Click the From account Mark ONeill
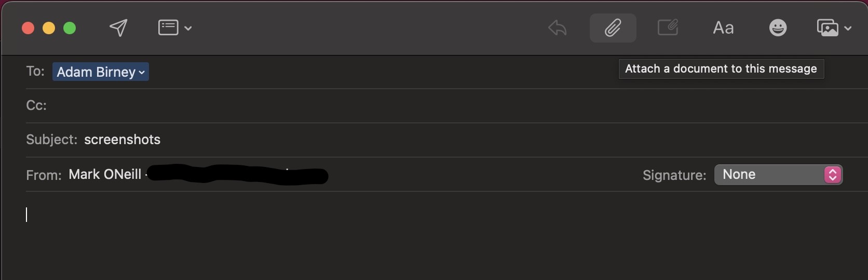Screen dimensions: 868x280 coord(105,175)
